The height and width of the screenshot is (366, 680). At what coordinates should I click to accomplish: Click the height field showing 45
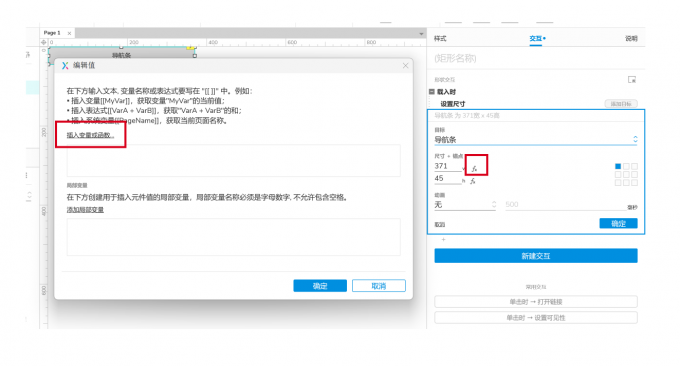coord(448,179)
